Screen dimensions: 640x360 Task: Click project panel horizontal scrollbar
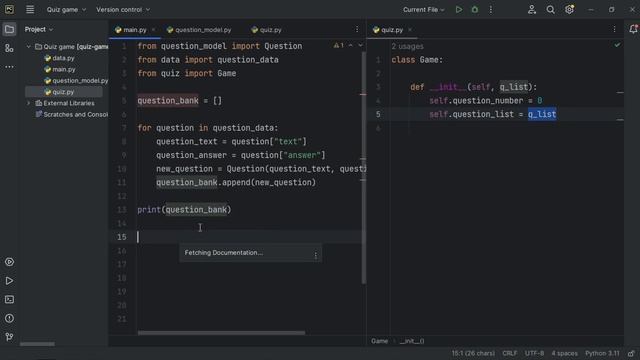point(37,344)
